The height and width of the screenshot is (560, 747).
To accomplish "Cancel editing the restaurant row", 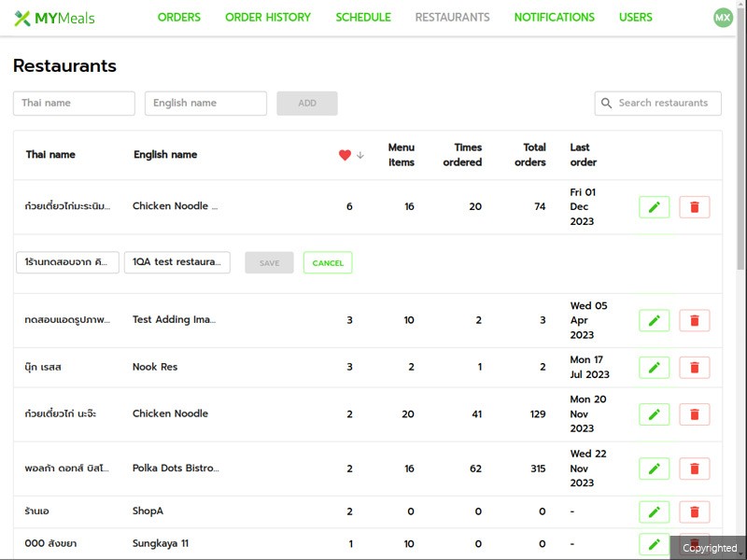I will [328, 263].
